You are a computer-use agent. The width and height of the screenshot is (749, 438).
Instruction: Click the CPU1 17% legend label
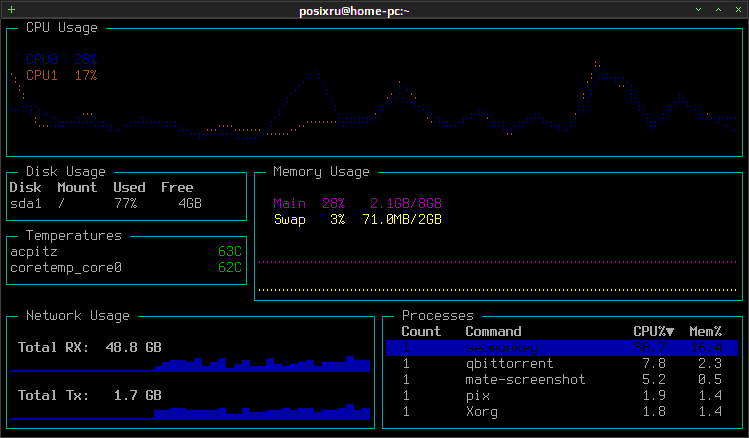click(x=62, y=75)
